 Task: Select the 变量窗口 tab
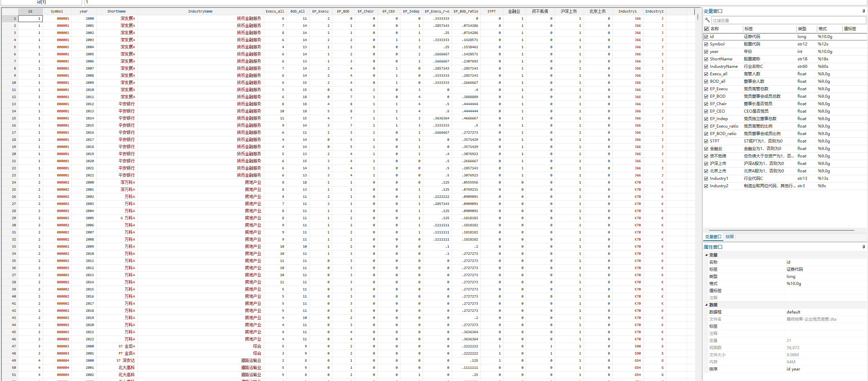pyautogui.click(x=713, y=237)
